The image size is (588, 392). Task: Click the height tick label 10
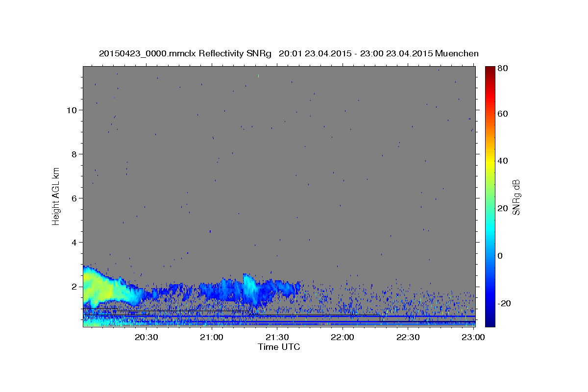pyautogui.click(x=72, y=110)
